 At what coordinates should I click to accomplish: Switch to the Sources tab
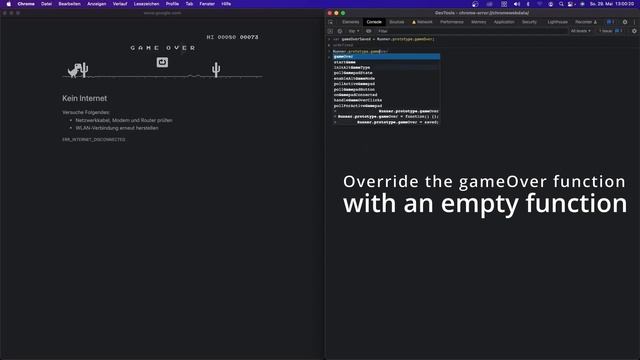click(396, 22)
